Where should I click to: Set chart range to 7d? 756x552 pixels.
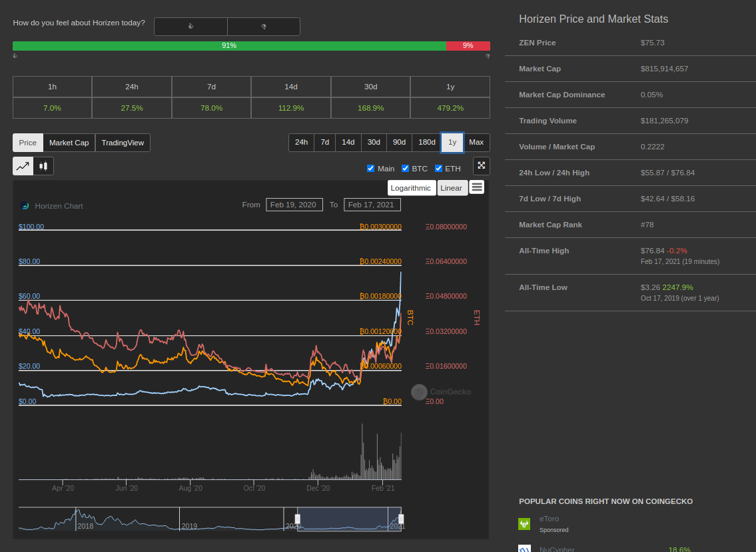[325, 143]
